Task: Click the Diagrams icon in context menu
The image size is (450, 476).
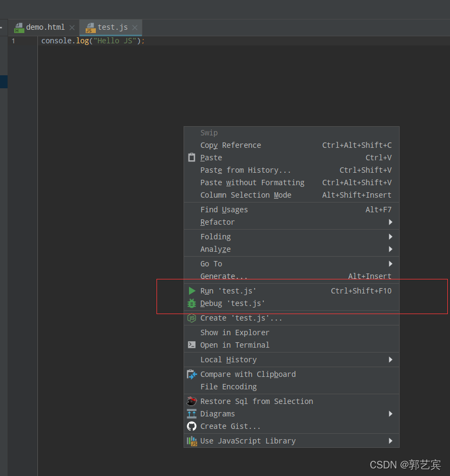Action: tap(192, 414)
